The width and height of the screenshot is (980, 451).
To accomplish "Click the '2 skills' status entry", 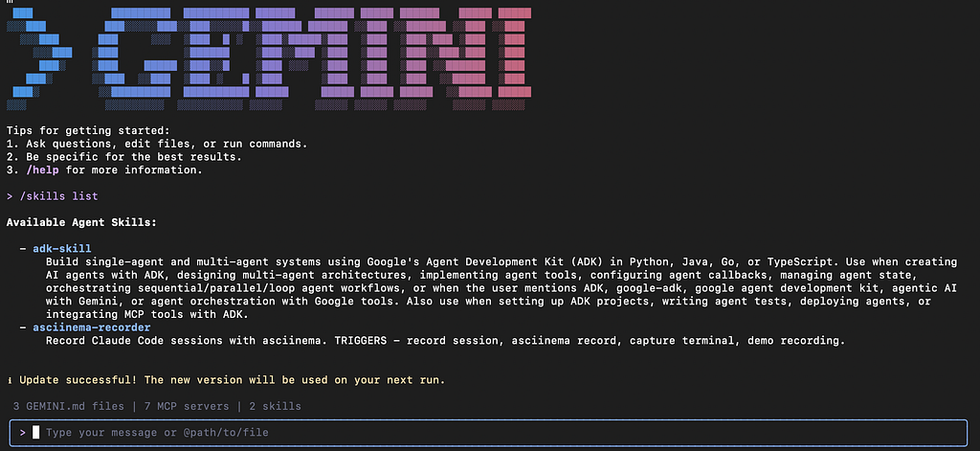I will click(x=275, y=407).
